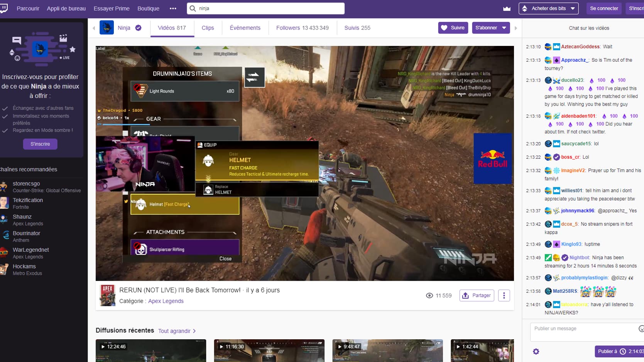Expand the S'abonner dropdown arrow
Viewport: 644px width, 362px height.
point(504,28)
